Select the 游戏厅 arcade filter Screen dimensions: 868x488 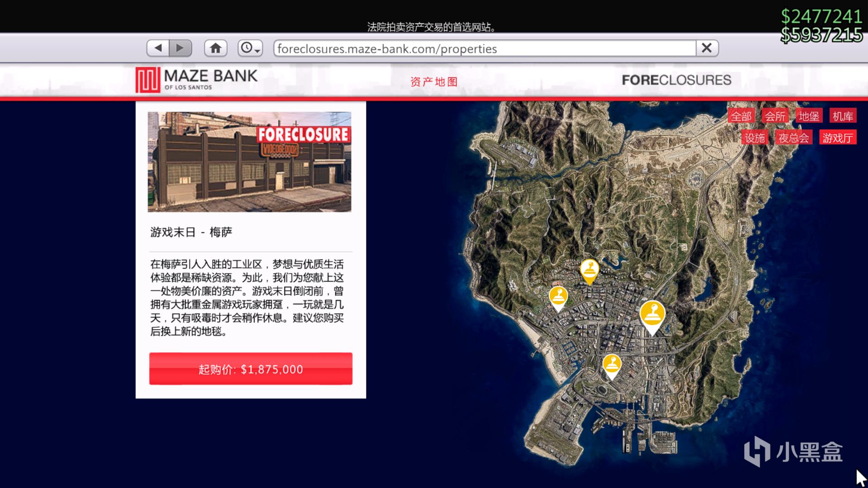point(837,138)
